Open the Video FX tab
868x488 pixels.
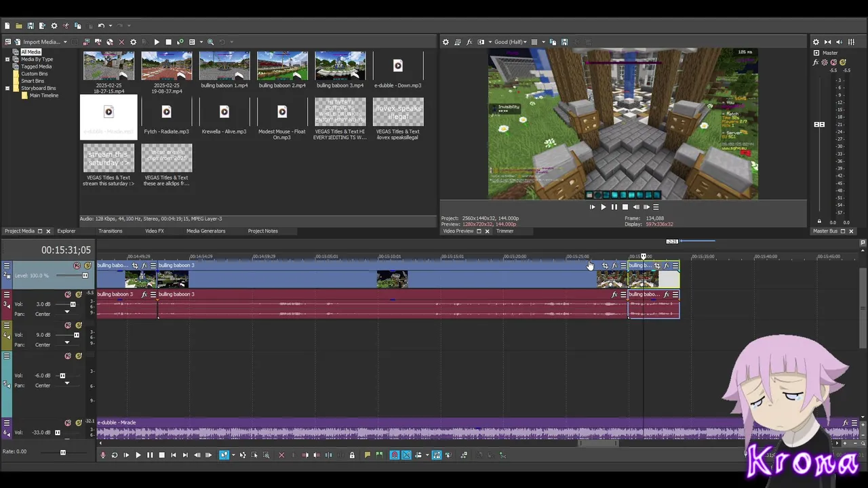[155, 231]
